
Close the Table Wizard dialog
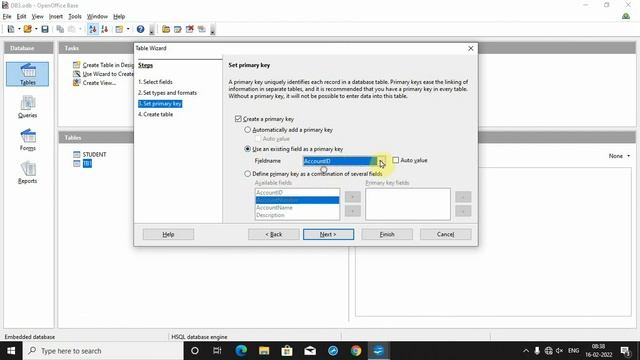471,48
